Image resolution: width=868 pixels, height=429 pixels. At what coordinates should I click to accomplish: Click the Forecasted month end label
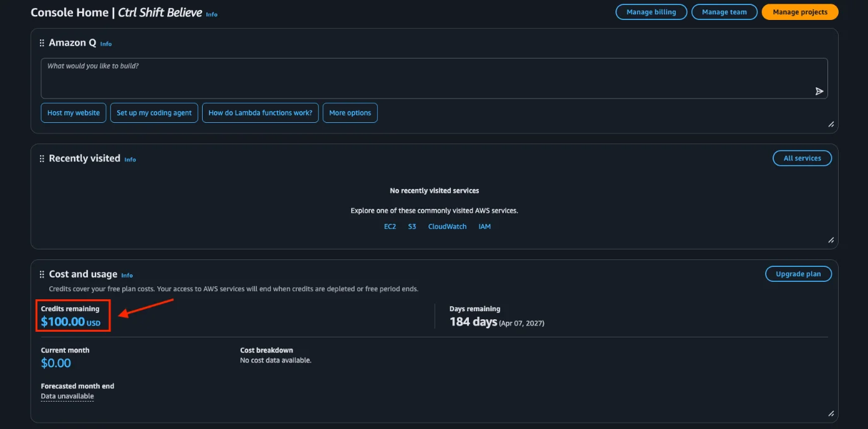pyautogui.click(x=77, y=387)
